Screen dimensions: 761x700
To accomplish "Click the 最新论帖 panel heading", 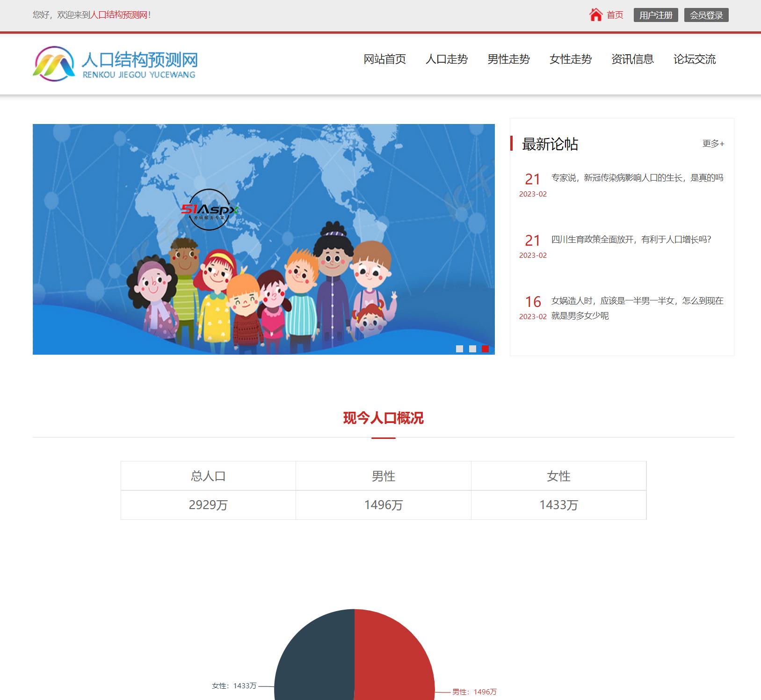I will point(550,144).
